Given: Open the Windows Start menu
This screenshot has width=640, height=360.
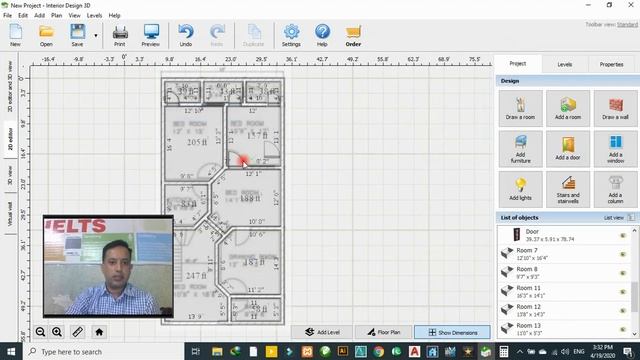Looking at the screenshot, I should click(11, 351).
